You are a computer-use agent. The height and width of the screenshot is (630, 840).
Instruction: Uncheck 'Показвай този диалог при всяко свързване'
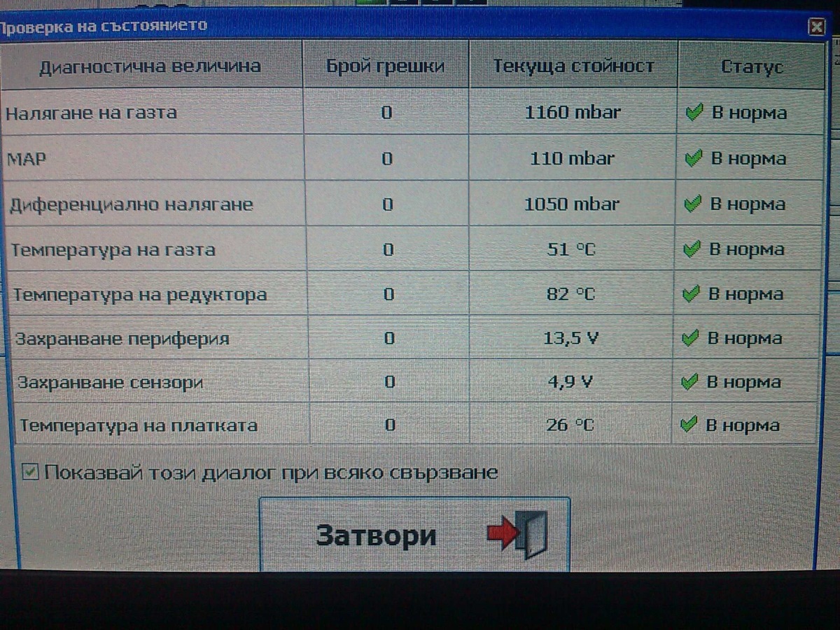(x=30, y=472)
